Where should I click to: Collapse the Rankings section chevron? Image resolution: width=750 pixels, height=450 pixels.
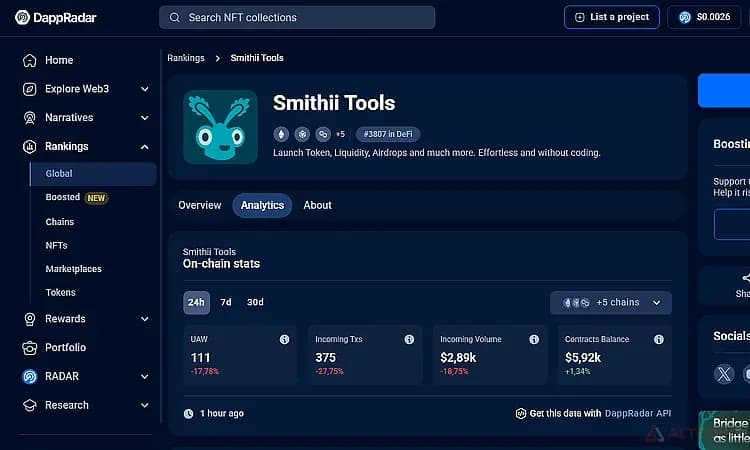coord(144,147)
